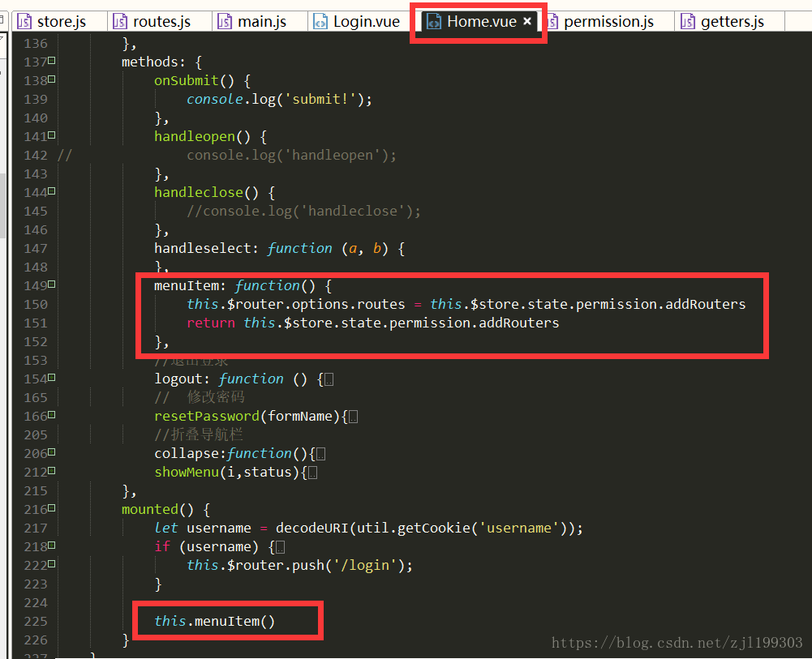Collapse the methods block at line 137

click(52, 61)
